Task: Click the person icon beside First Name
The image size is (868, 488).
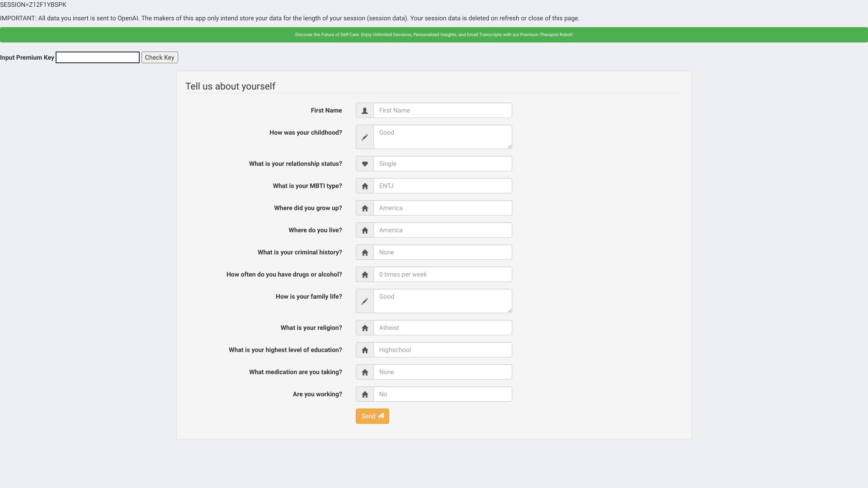Action: tap(364, 110)
